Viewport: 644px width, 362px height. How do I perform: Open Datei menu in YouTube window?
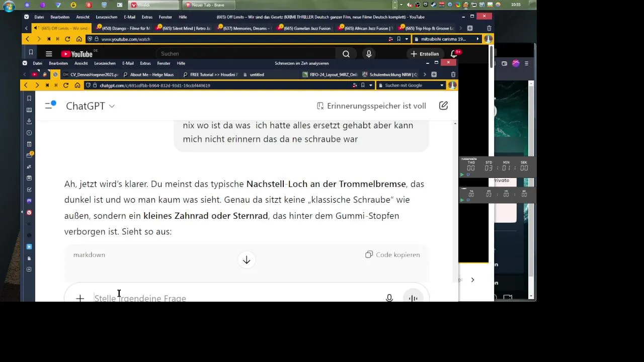39,17
